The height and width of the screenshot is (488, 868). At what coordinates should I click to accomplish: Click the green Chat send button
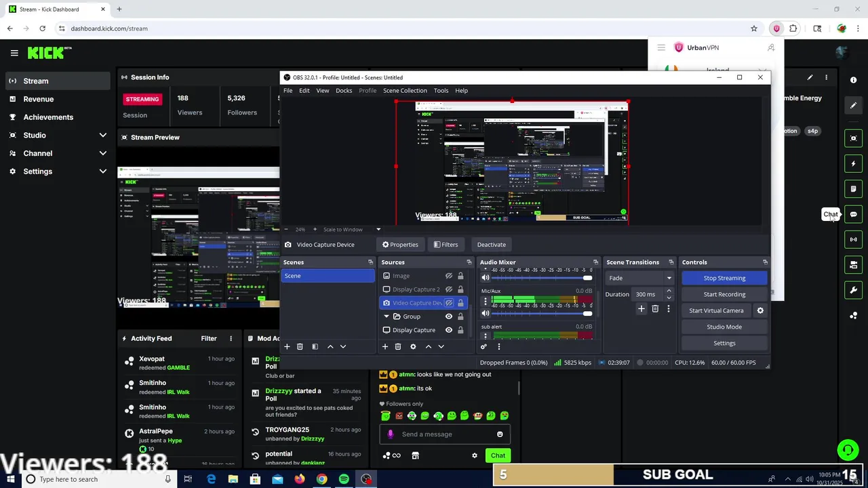click(x=498, y=455)
